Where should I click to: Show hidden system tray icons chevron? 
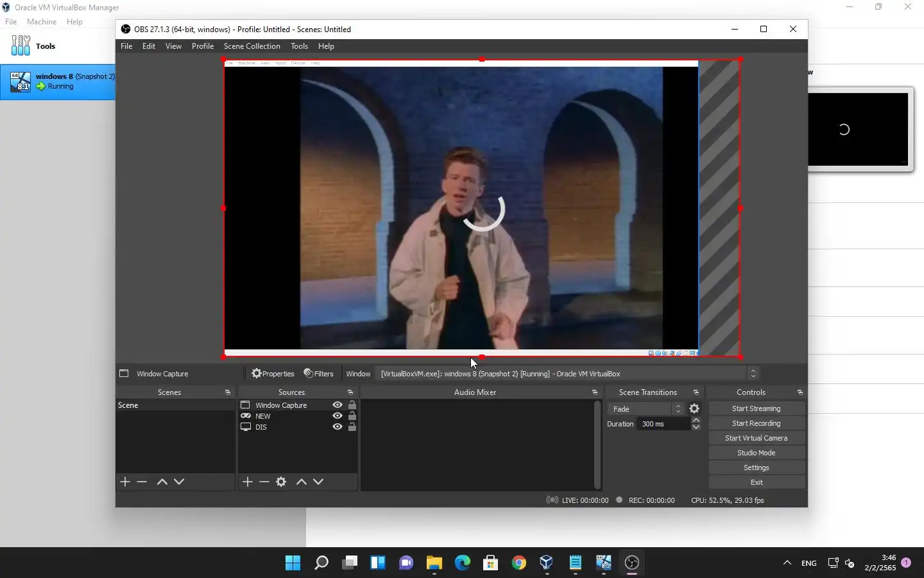click(x=787, y=563)
